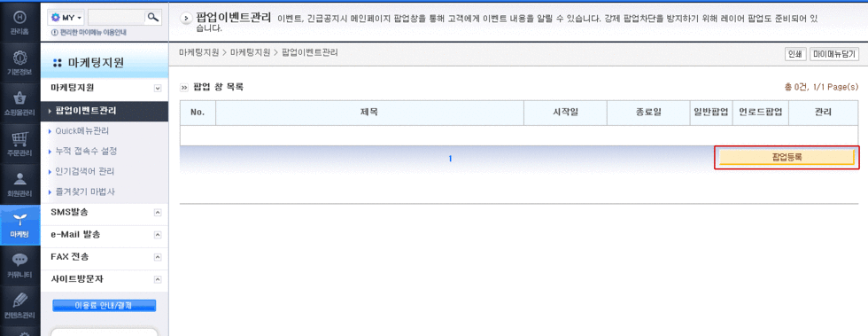Image resolution: width=868 pixels, height=336 pixels.
Task: Select 팝업이벤트관리 menu item
Action: point(105,112)
